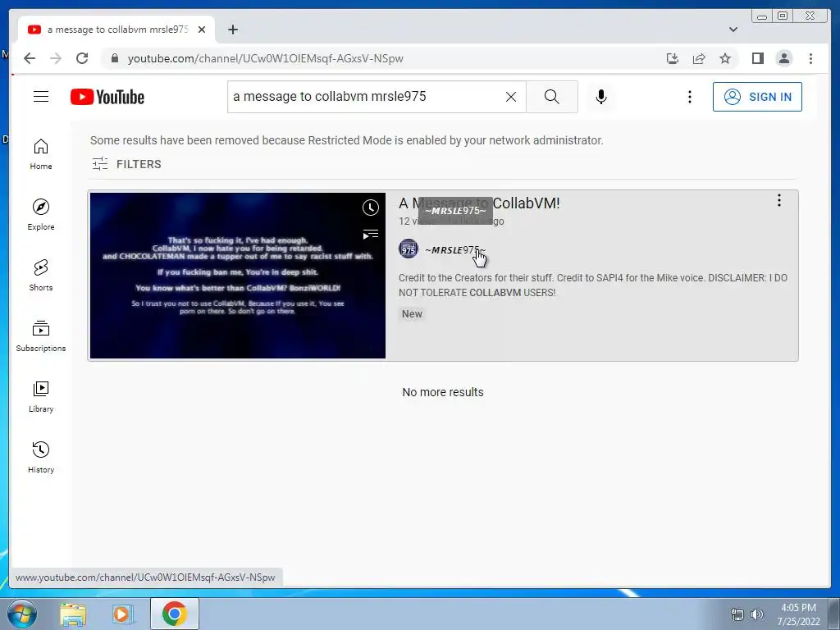Click the Chrome taskbar icon
This screenshot has width=840, height=630.
[x=175, y=614]
